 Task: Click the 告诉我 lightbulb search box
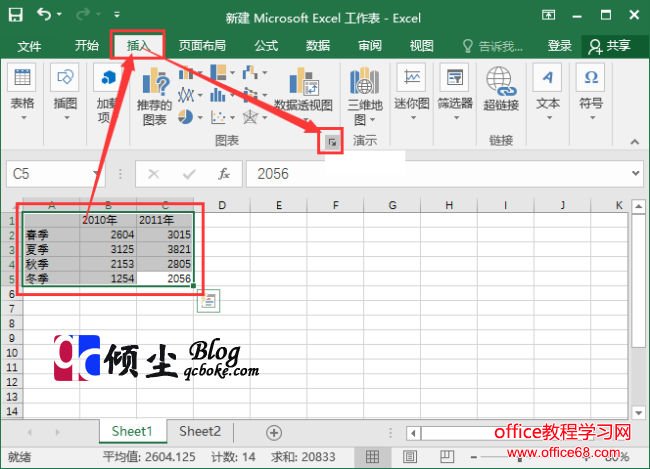pyautogui.click(x=492, y=46)
